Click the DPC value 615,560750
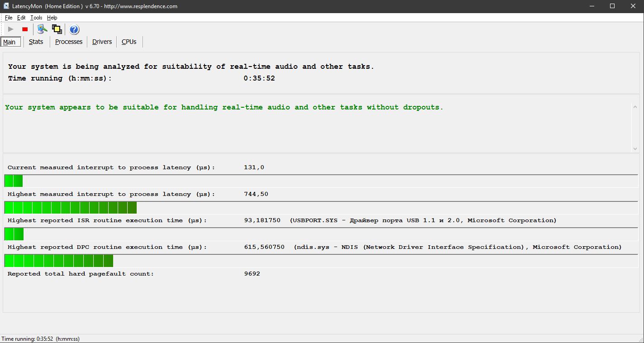This screenshot has width=644, height=343. point(264,247)
